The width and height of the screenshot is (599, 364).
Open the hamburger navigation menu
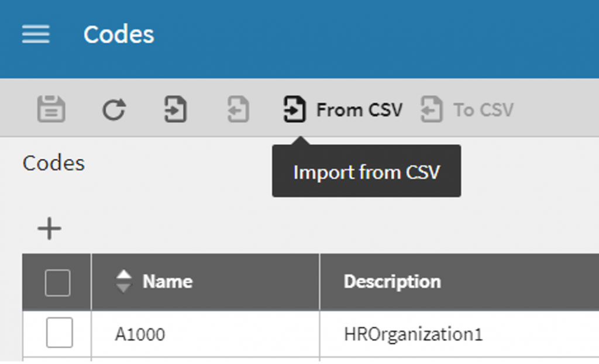[36, 34]
